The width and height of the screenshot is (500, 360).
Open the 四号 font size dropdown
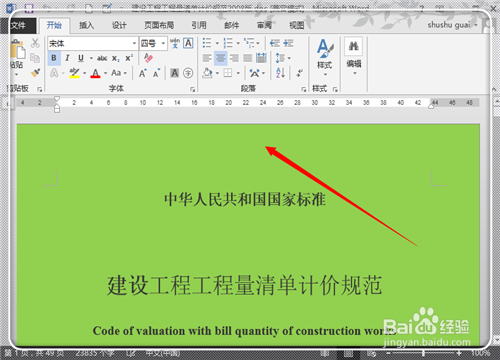pos(163,43)
